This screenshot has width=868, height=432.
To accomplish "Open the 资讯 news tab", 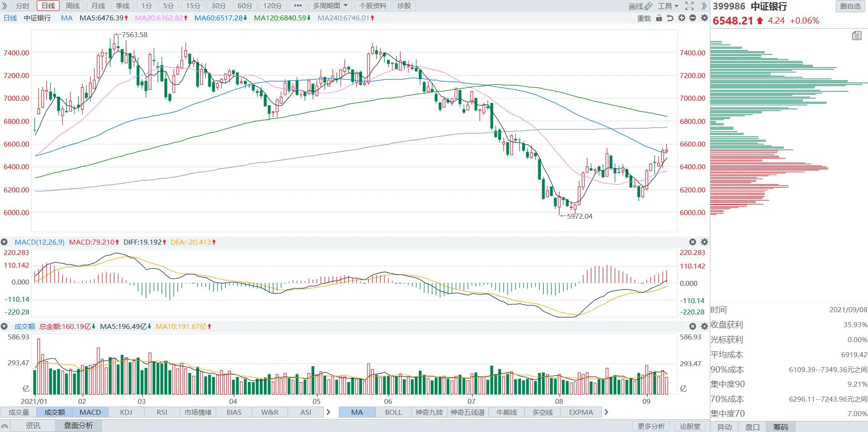I will 33,426.
